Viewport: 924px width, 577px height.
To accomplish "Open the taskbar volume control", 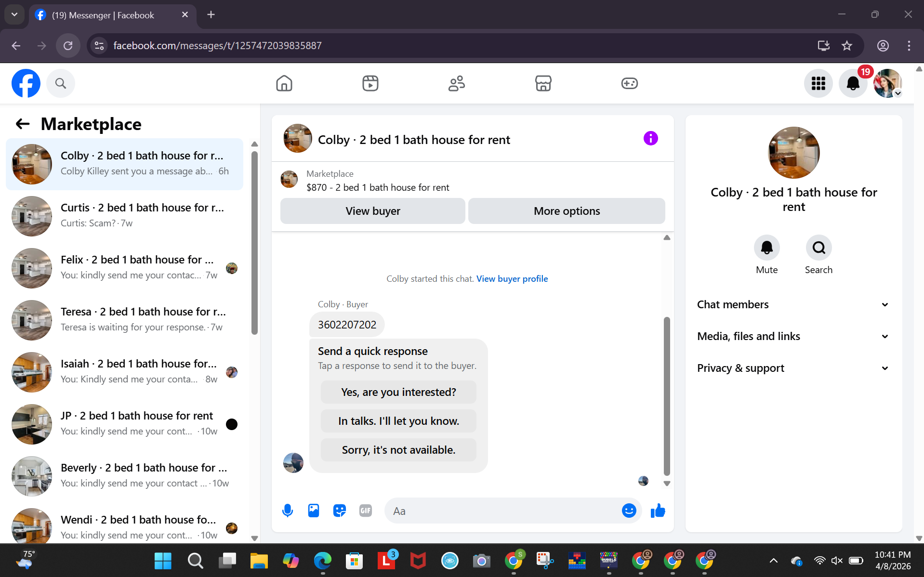I will tap(837, 561).
